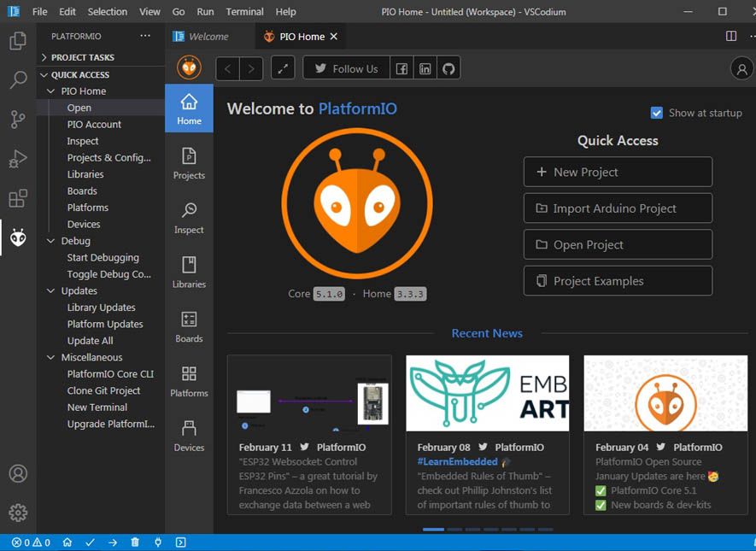Click the Build checkmark in status bar
Viewport: 756px width, 551px height.
[x=91, y=542]
